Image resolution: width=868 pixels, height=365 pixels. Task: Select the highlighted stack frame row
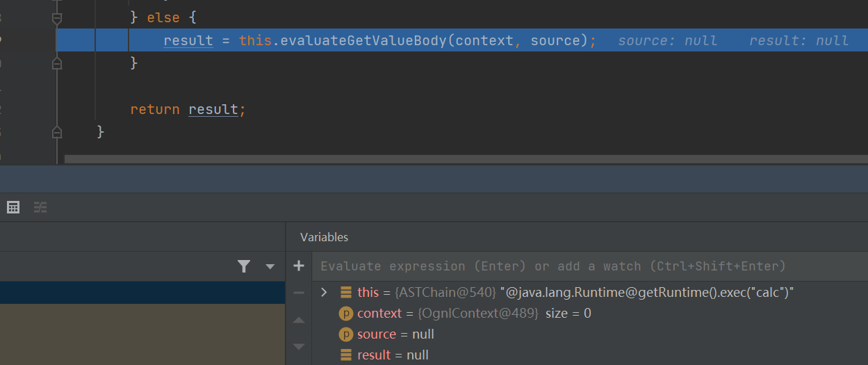coord(142,293)
